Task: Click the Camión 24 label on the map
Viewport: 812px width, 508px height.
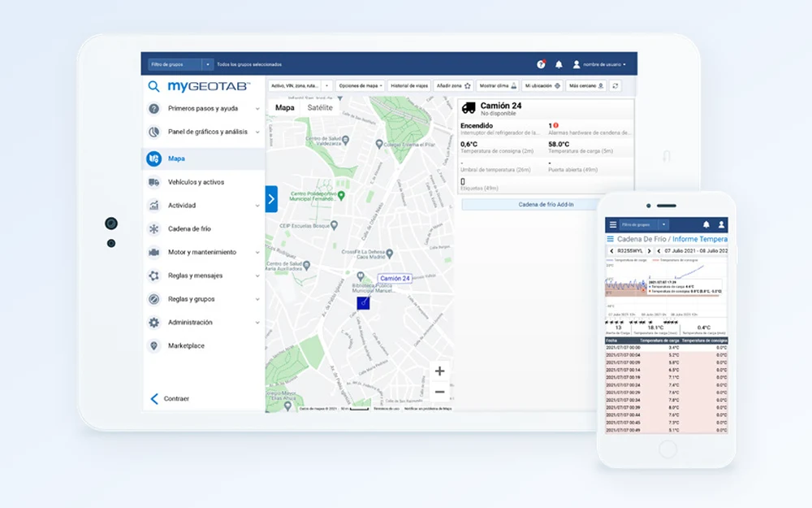Action: point(395,278)
